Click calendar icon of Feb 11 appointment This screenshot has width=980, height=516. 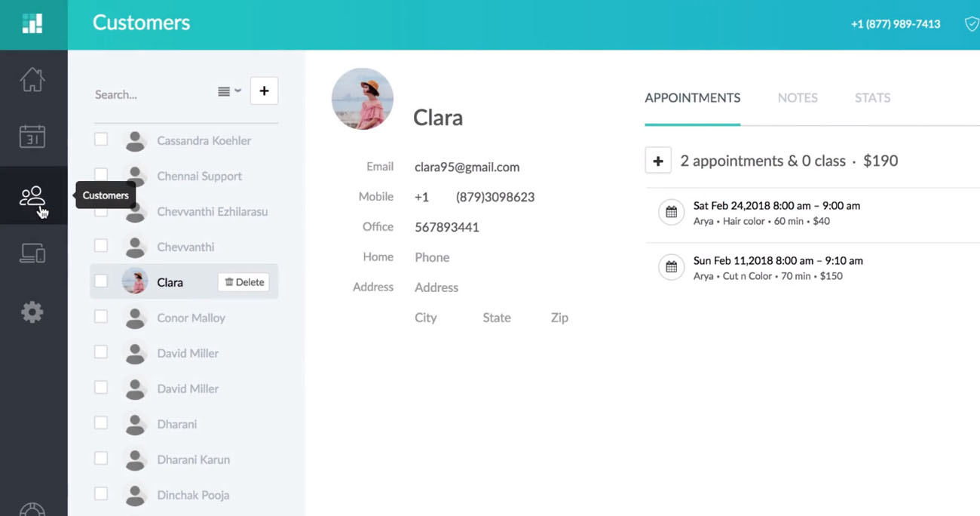(671, 267)
